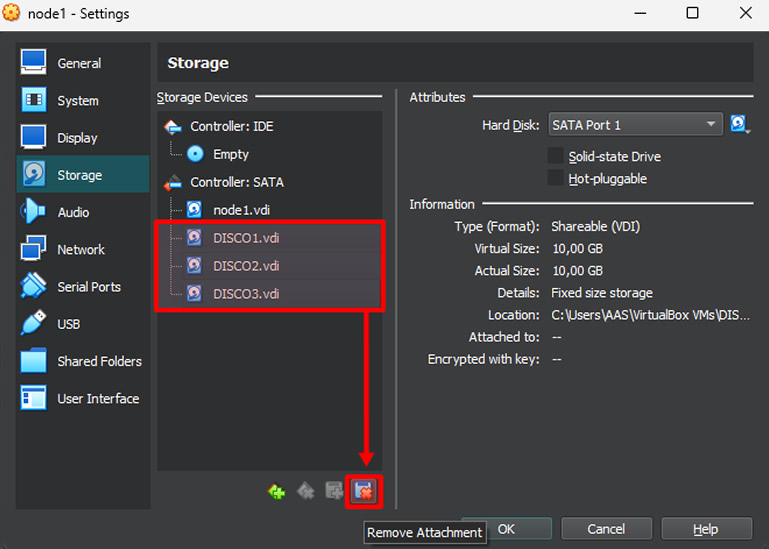Click the Actual Size 10,00 GB value
The width and height of the screenshot is (769, 549).
point(577,271)
